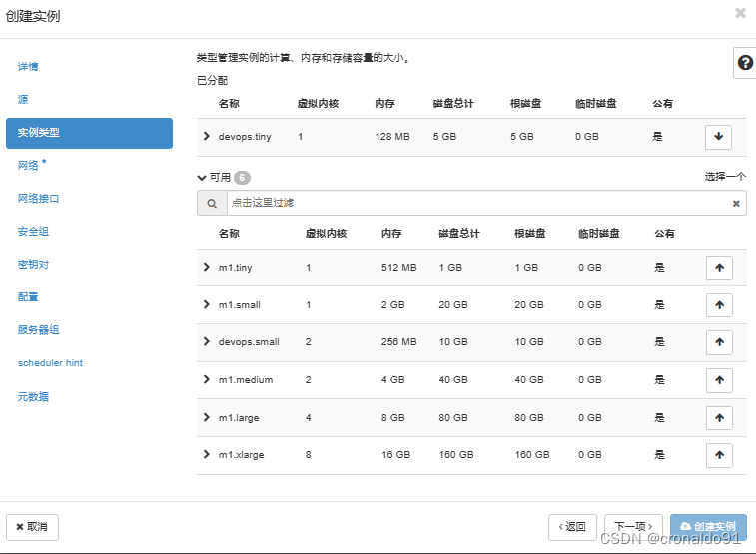The height and width of the screenshot is (554, 756).
Task: Click the 内存 header in available table
Action: click(391, 234)
